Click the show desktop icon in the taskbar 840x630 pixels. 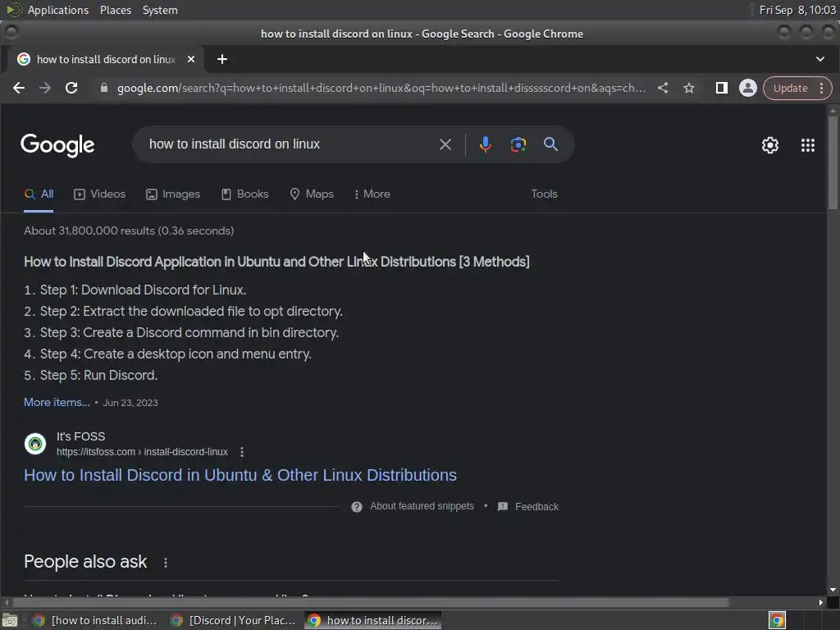10,620
